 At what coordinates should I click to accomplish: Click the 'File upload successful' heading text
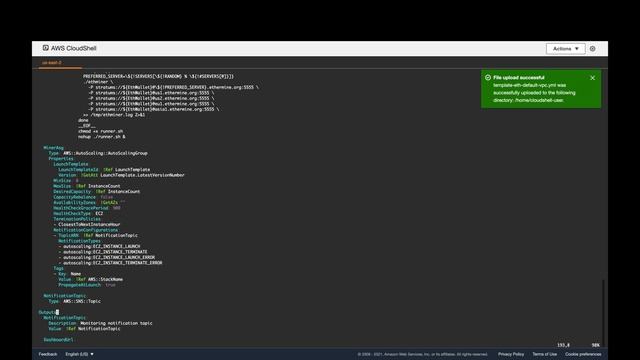coord(518,78)
